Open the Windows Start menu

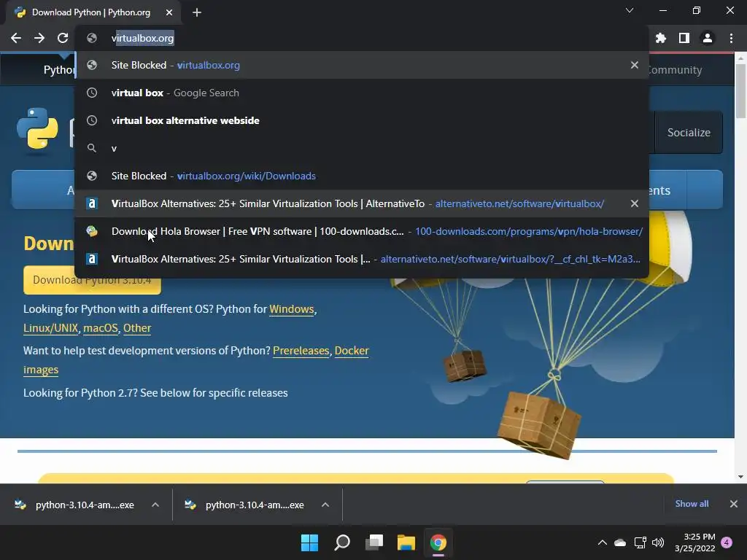tap(309, 542)
